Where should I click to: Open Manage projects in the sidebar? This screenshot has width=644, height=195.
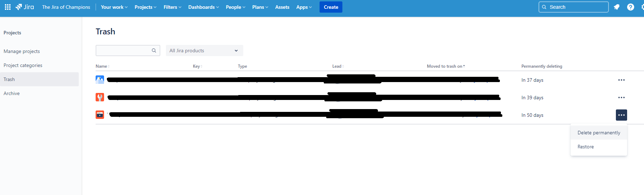(22, 51)
